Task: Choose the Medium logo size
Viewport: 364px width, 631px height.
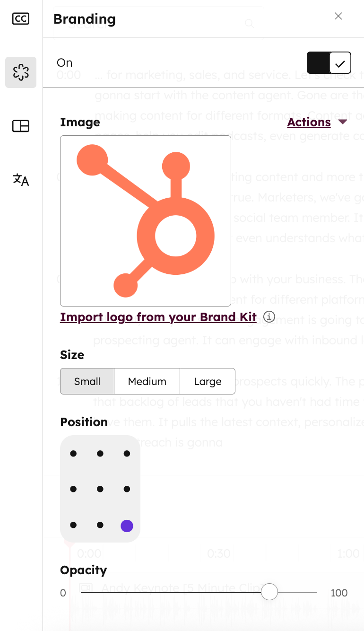Action: pyautogui.click(x=147, y=381)
